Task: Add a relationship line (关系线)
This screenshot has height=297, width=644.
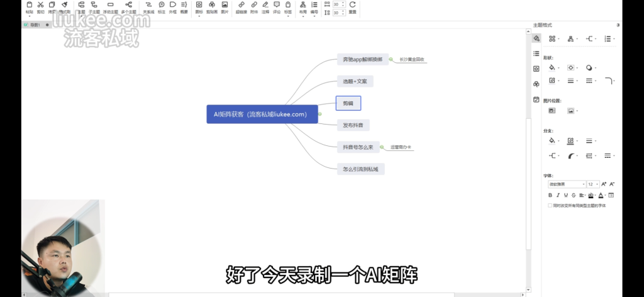Action: 148,5
